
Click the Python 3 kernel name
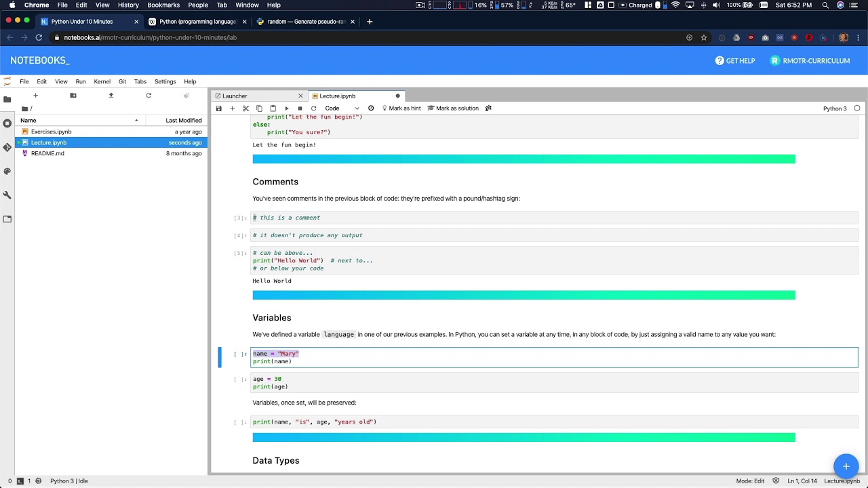point(835,108)
